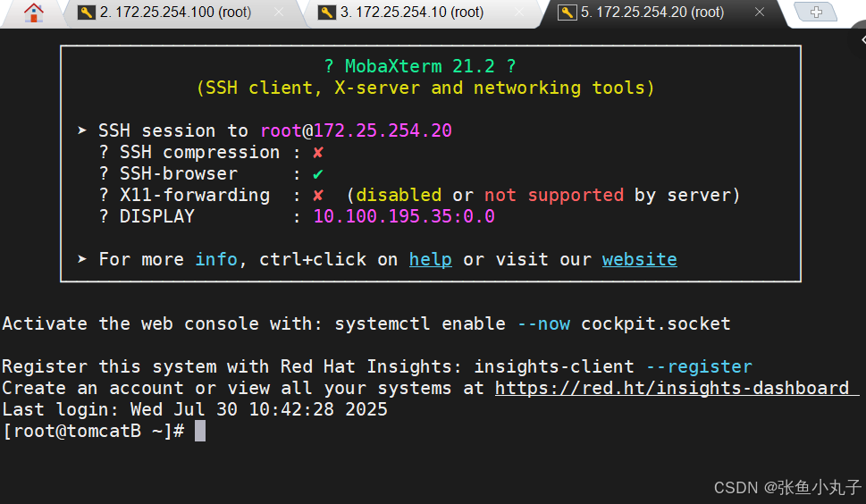Click the root@172.25.254.20 session text
Viewport: 866px width, 504px height.
(357, 130)
